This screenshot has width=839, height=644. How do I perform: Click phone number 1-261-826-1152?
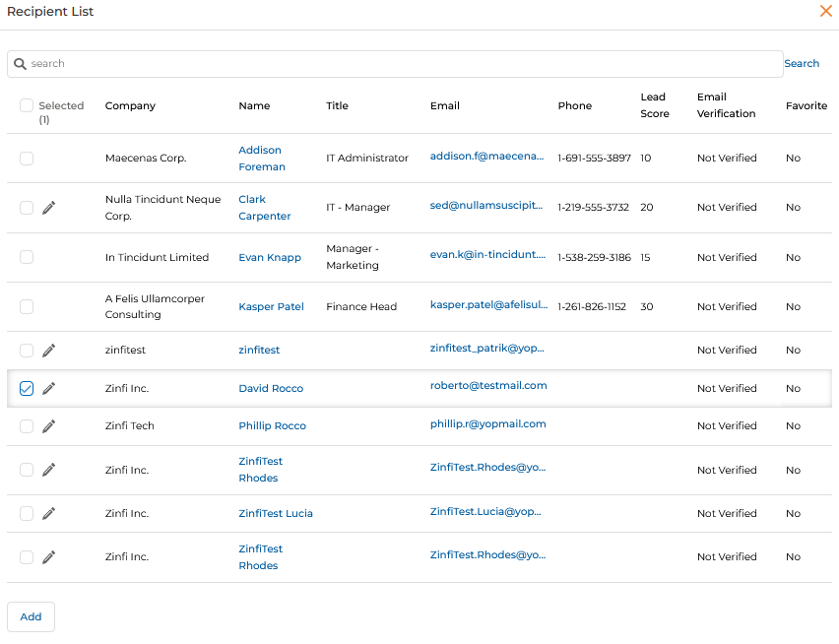pos(592,306)
